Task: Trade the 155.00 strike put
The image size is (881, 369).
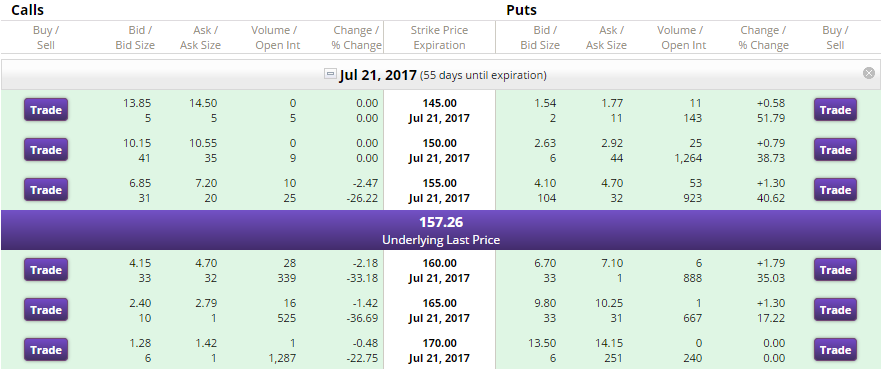Action: point(835,190)
